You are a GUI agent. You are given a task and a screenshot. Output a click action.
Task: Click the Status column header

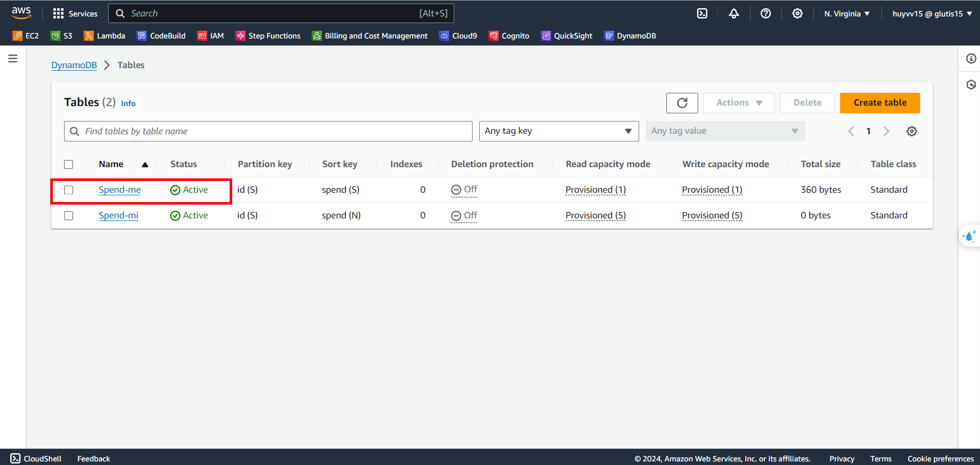coord(183,164)
